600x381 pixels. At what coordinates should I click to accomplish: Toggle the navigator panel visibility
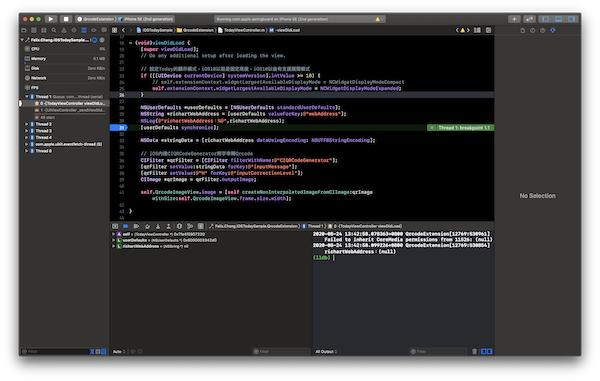pos(545,19)
